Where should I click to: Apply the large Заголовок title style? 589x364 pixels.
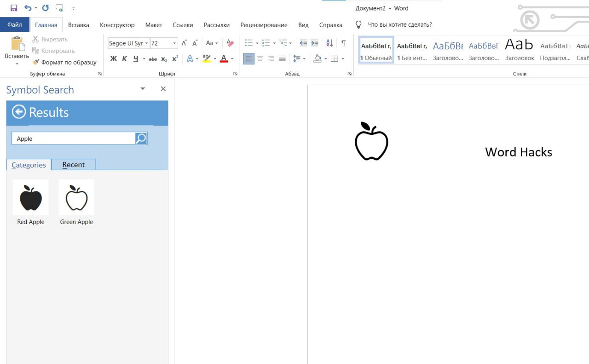point(520,50)
